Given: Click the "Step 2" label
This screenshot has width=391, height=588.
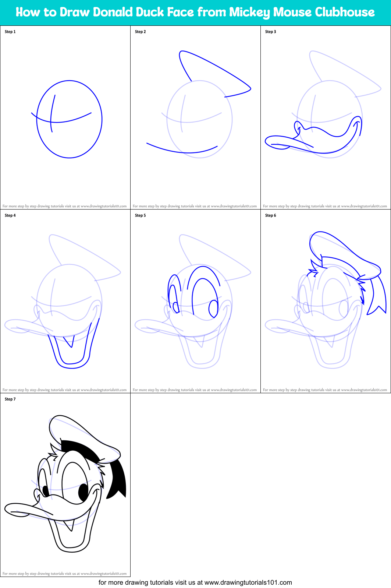Looking at the screenshot, I should pos(140,32).
